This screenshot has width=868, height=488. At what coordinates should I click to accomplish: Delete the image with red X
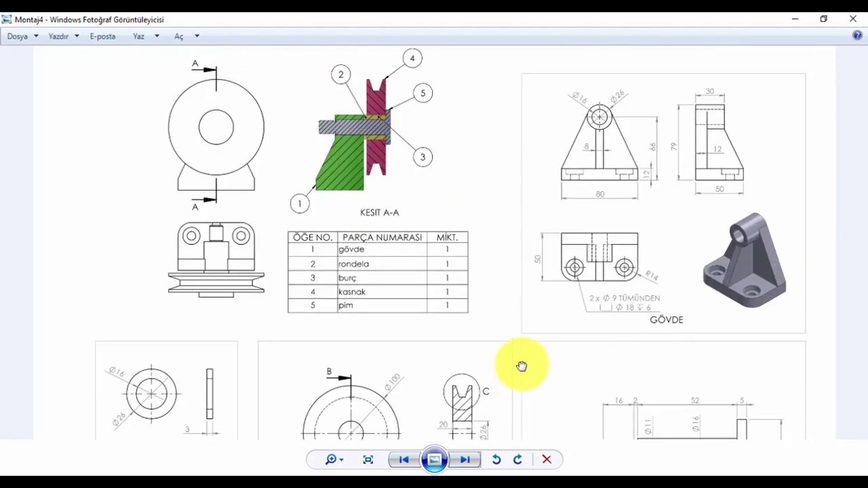pos(547,460)
